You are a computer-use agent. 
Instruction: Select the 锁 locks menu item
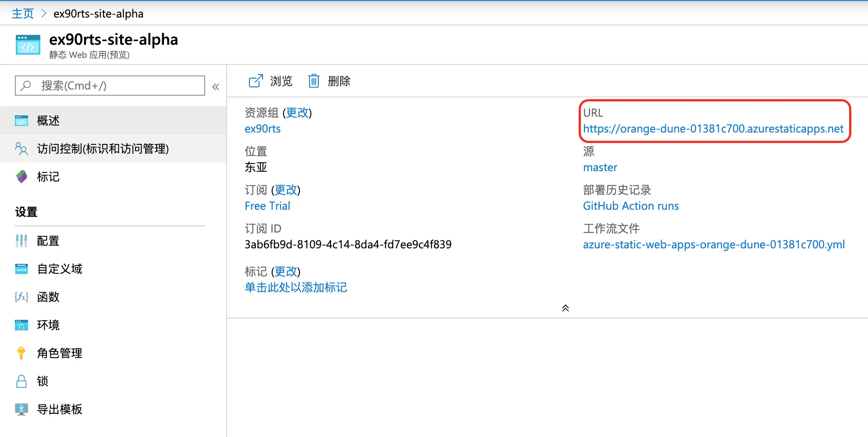[113, 381]
